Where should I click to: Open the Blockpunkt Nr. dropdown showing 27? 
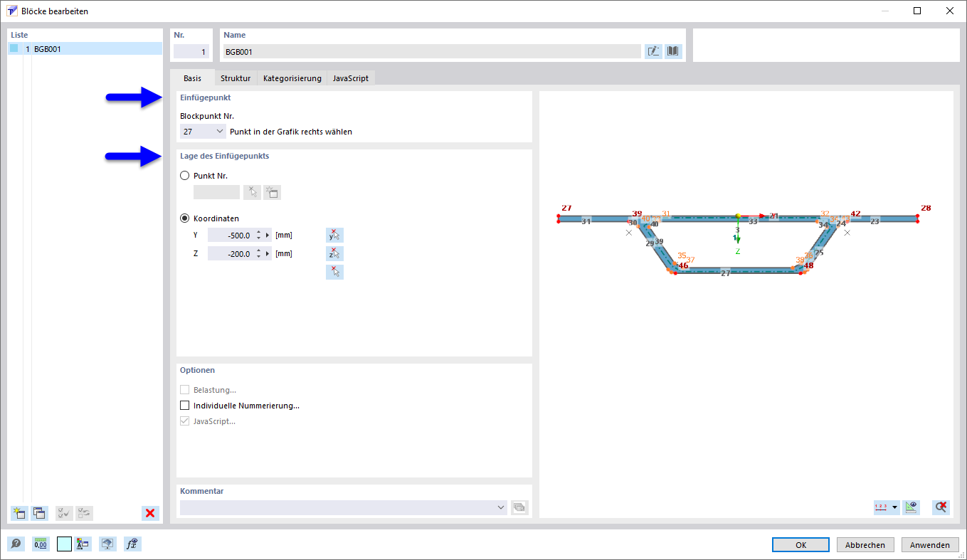(202, 131)
